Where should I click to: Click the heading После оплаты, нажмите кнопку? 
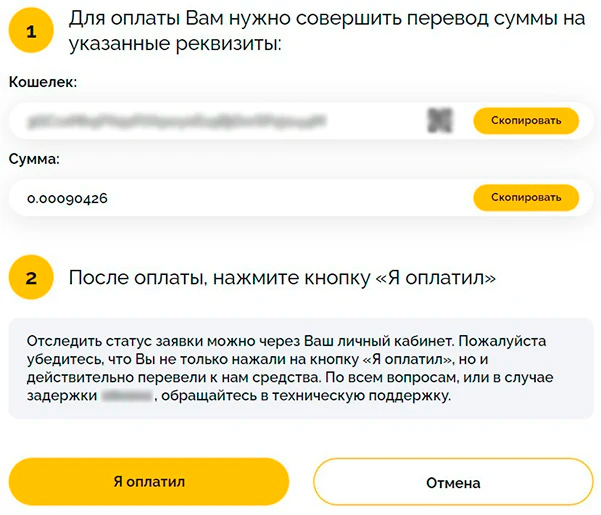(282, 278)
